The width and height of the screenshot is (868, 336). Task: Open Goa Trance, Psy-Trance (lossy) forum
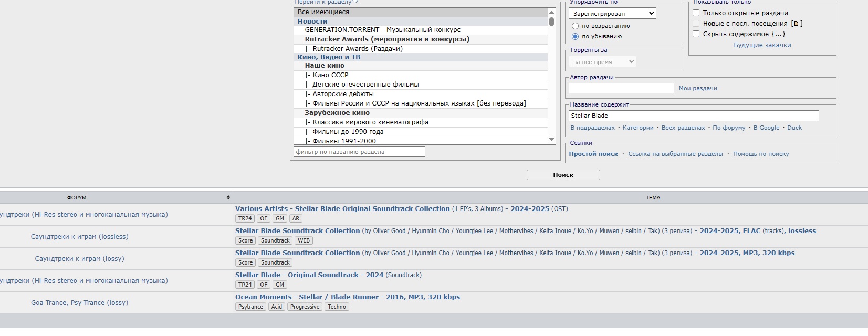point(79,303)
